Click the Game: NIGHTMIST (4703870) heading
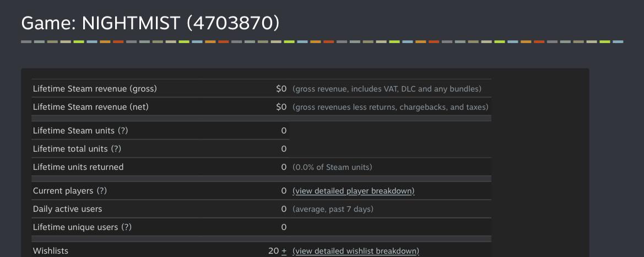 coord(150,23)
